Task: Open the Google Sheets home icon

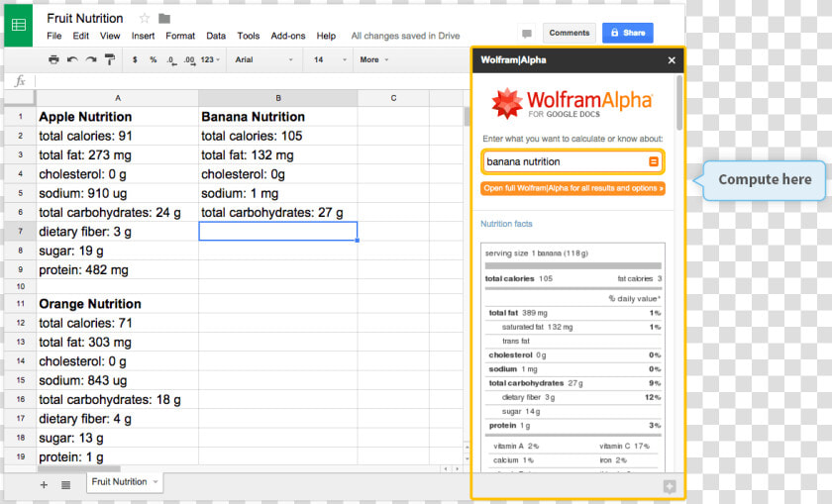Action: [x=19, y=25]
